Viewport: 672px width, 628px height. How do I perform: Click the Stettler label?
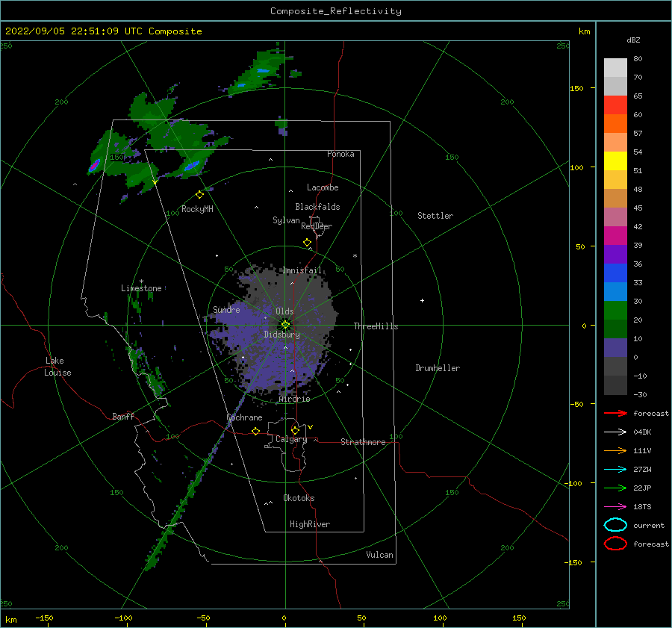[x=435, y=216]
